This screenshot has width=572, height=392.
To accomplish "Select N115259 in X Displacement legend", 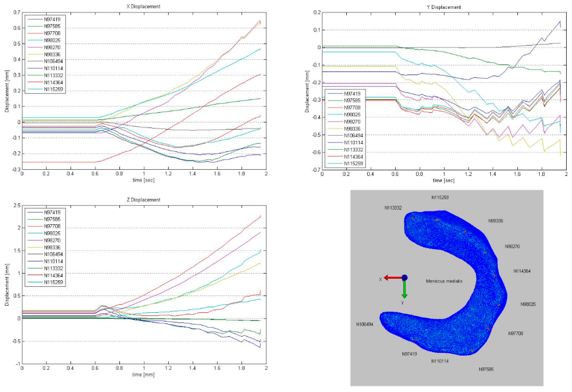I will pyautogui.click(x=53, y=89).
